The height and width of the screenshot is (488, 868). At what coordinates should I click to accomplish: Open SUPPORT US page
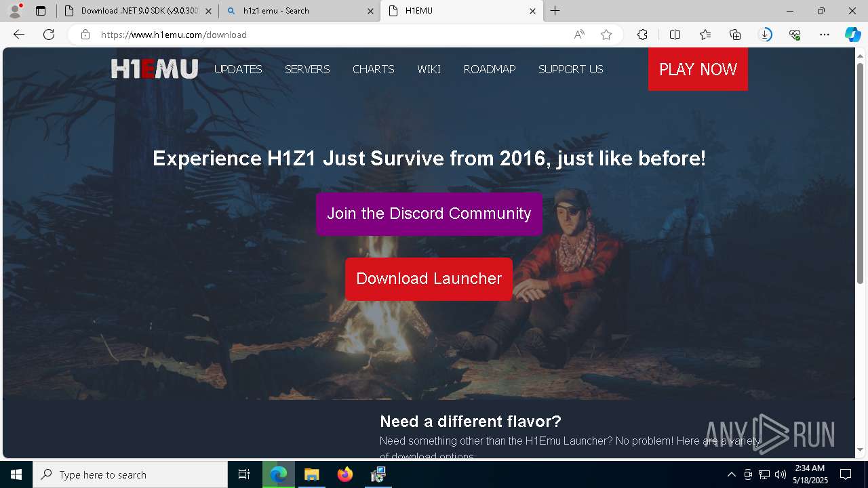[570, 69]
